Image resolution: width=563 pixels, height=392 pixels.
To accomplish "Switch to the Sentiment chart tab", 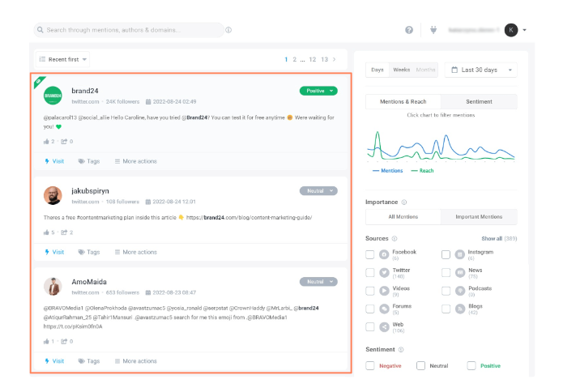I will coord(479,101).
